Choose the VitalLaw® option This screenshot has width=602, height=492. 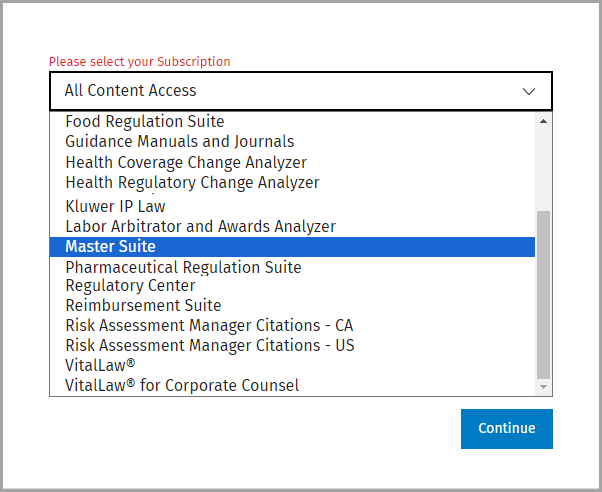292,365
